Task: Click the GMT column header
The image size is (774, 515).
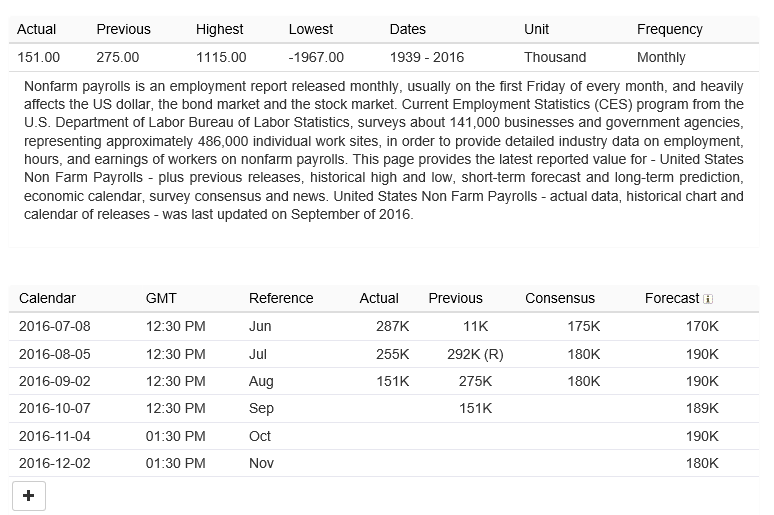Action: click(161, 298)
